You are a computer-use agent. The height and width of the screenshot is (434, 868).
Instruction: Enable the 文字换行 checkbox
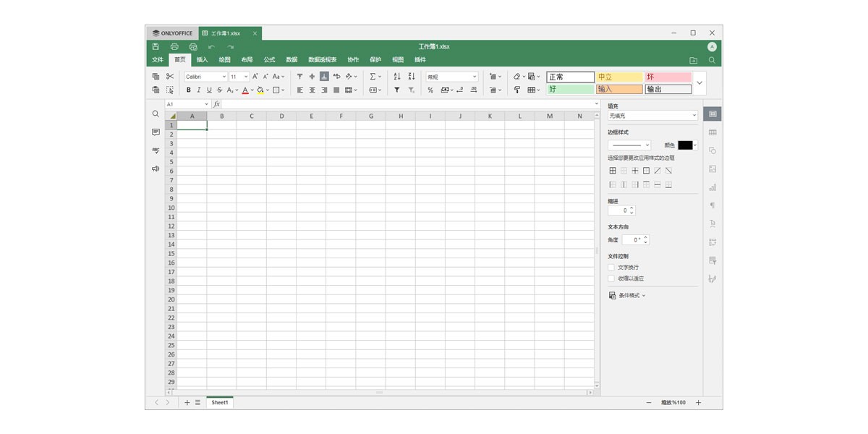coord(611,267)
